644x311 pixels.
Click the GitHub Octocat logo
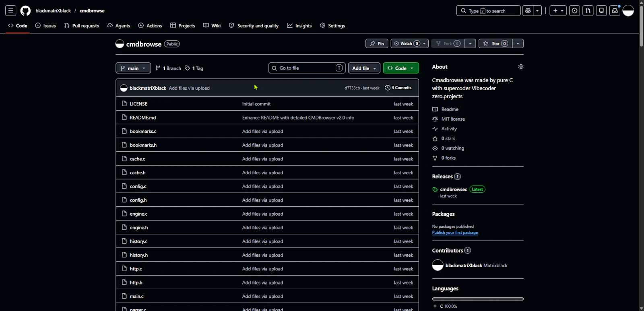[25, 11]
